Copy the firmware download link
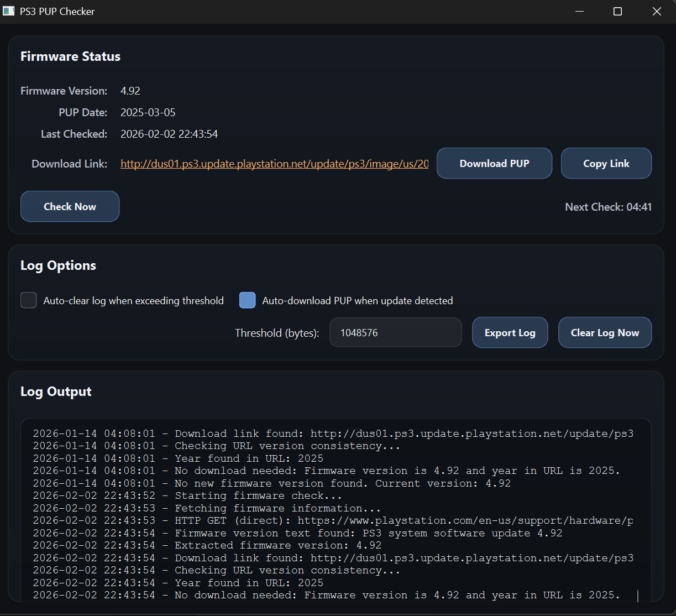Viewport: 676px width, 616px height. pyautogui.click(x=606, y=163)
